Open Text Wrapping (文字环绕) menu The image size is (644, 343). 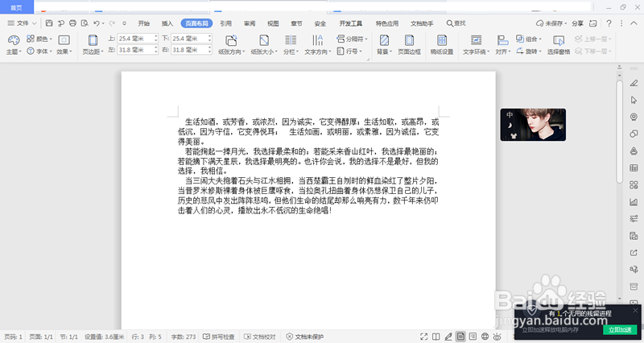tap(476, 45)
